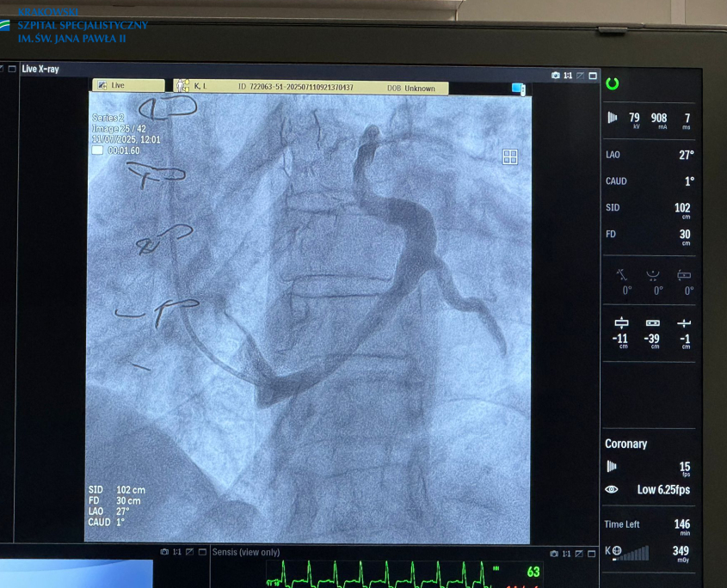
Task: Click the blue monitor icon above the image
Action: pyautogui.click(x=518, y=88)
